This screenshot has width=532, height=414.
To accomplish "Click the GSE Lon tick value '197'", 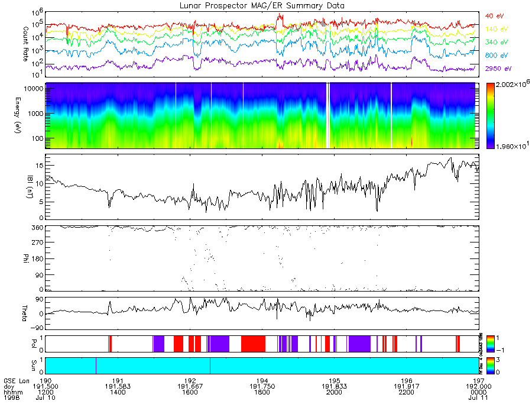I will pos(478,381).
